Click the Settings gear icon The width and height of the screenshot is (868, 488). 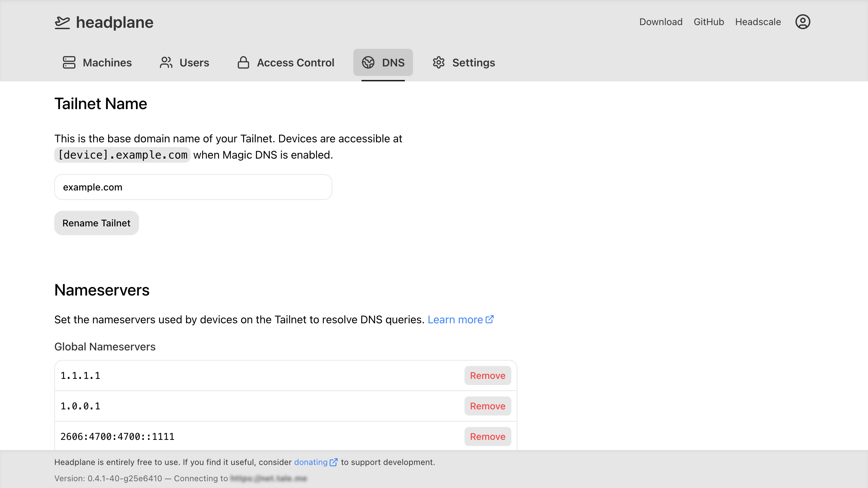pos(439,62)
